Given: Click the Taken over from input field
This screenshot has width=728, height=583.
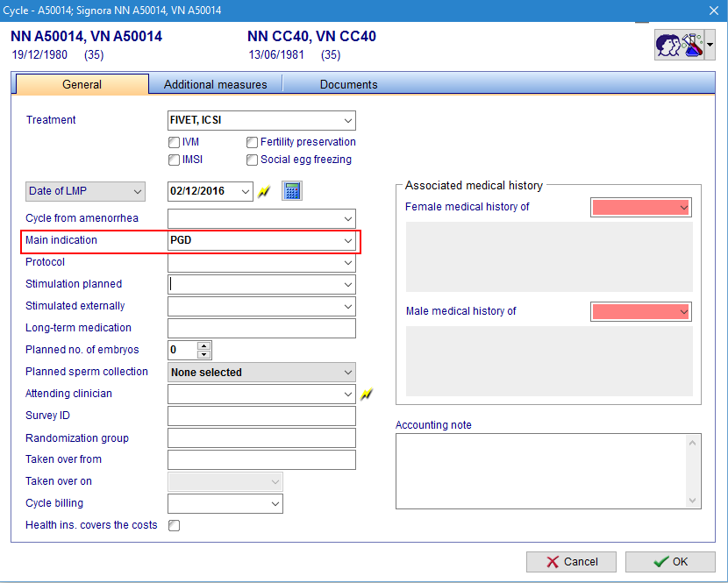Looking at the screenshot, I should click(x=261, y=459).
